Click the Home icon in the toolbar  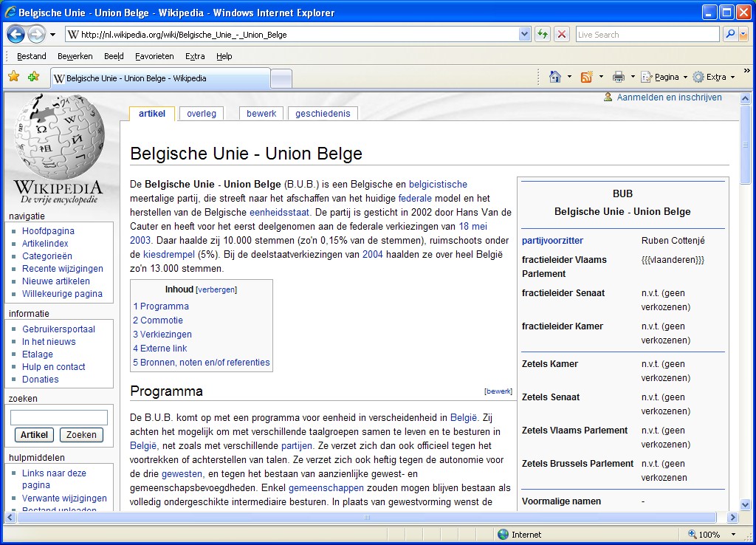pos(555,77)
